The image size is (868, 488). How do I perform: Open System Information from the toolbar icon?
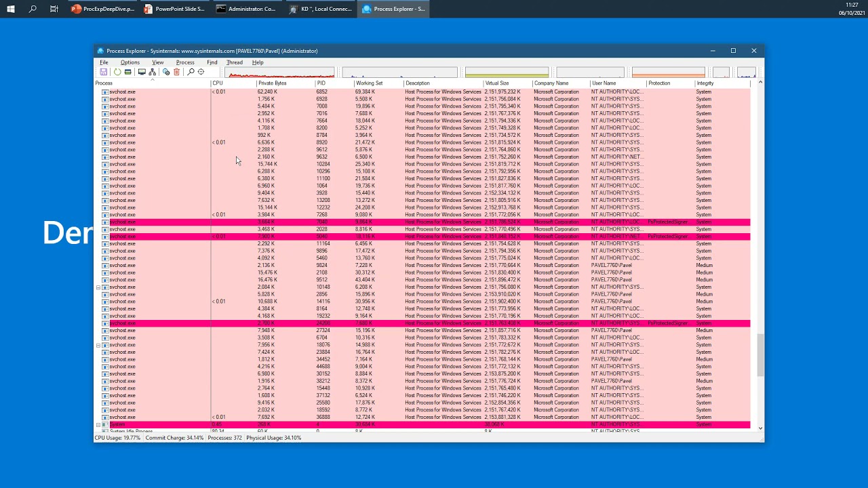(x=127, y=72)
